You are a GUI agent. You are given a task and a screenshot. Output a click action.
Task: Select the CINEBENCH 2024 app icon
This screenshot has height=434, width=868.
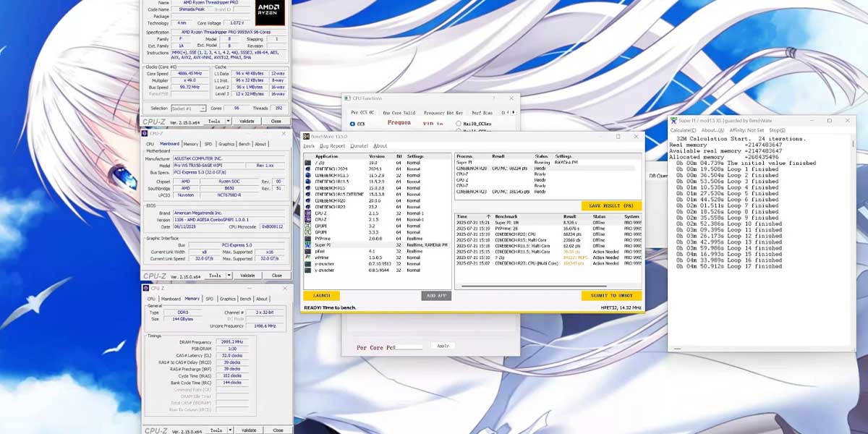click(308, 169)
